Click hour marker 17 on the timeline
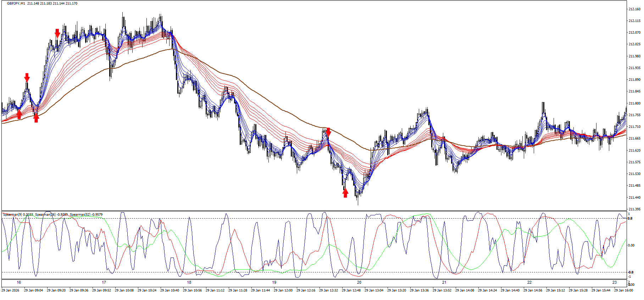This screenshot has height=300, width=644. (104, 283)
